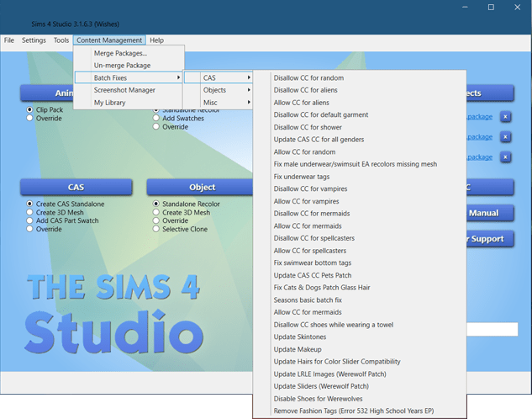Image resolution: width=532 pixels, height=419 pixels.
Task: Choose Override below Add Swatches
Action: tap(155, 127)
